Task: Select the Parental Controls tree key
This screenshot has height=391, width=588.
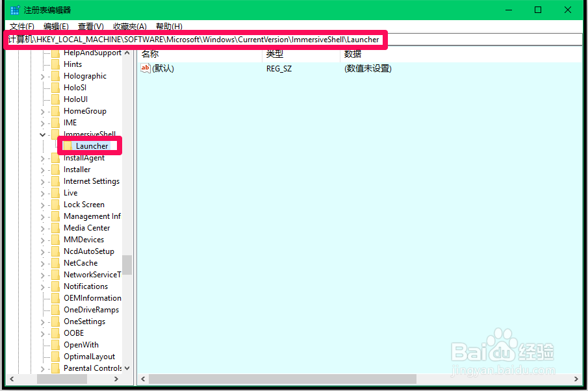Action: (93, 368)
